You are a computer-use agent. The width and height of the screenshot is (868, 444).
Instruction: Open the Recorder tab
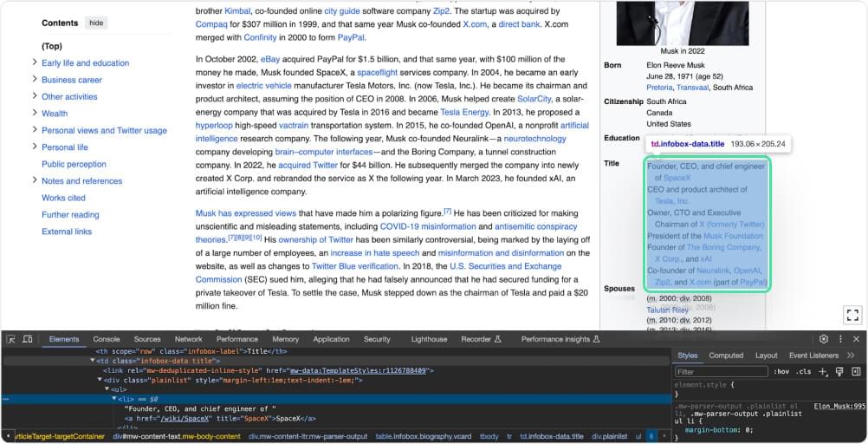pyautogui.click(x=481, y=339)
